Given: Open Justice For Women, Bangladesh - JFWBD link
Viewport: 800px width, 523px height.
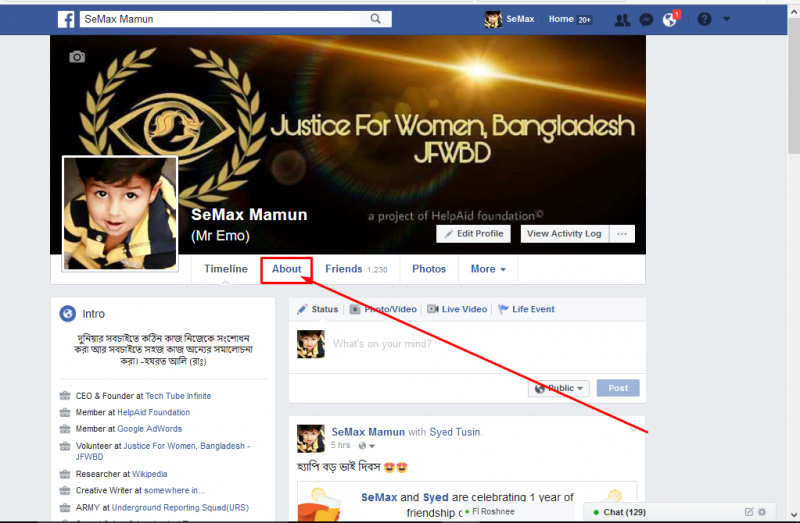Looking at the screenshot, I should 163,451.
